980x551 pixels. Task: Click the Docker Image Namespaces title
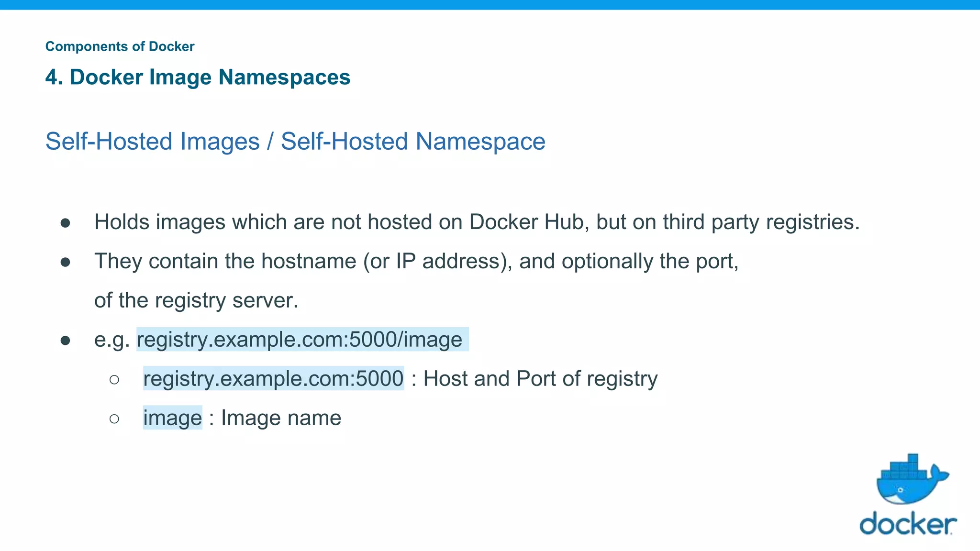[x=198, y=77]
